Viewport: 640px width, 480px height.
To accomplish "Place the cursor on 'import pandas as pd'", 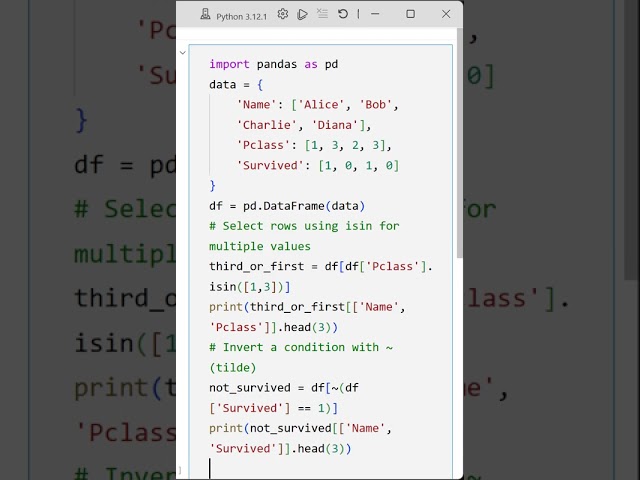I will click(273, 64).
